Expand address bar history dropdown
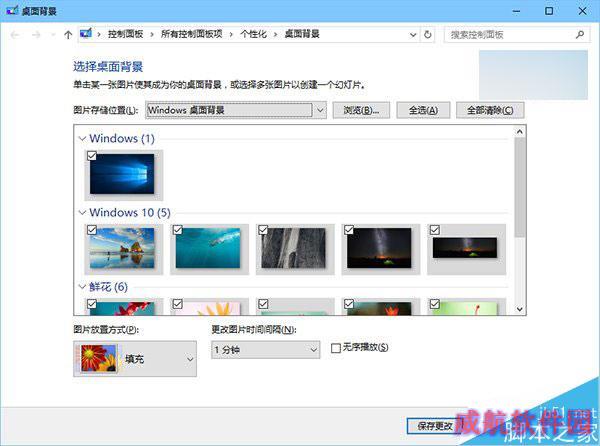The width and height of the screenshot is (600, 446). [x=413, y=35]
